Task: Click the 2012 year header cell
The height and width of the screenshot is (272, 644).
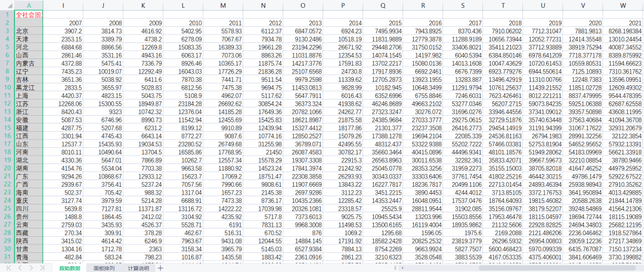Action: [263, 23]
